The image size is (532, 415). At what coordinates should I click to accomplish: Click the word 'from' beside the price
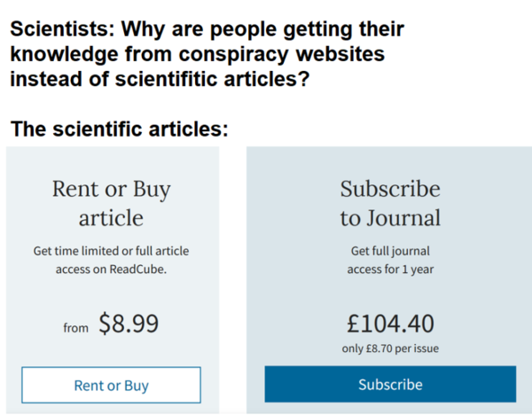(x=75, y=328)
